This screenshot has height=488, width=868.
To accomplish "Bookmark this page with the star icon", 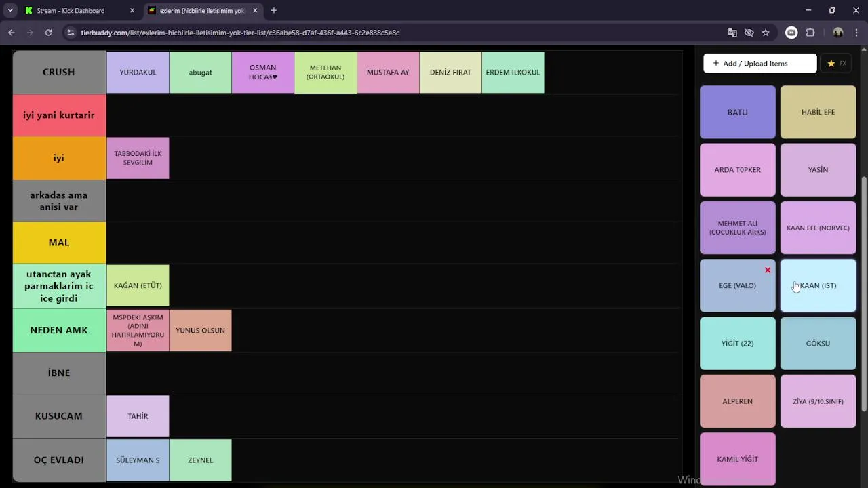I will 766,33.
